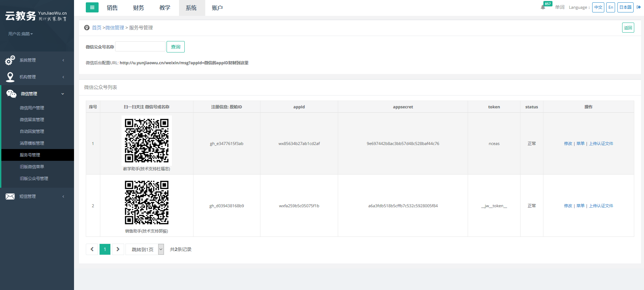Click the appsecret column header
Viewport: 644px width, 290px height.
point(403,107)
